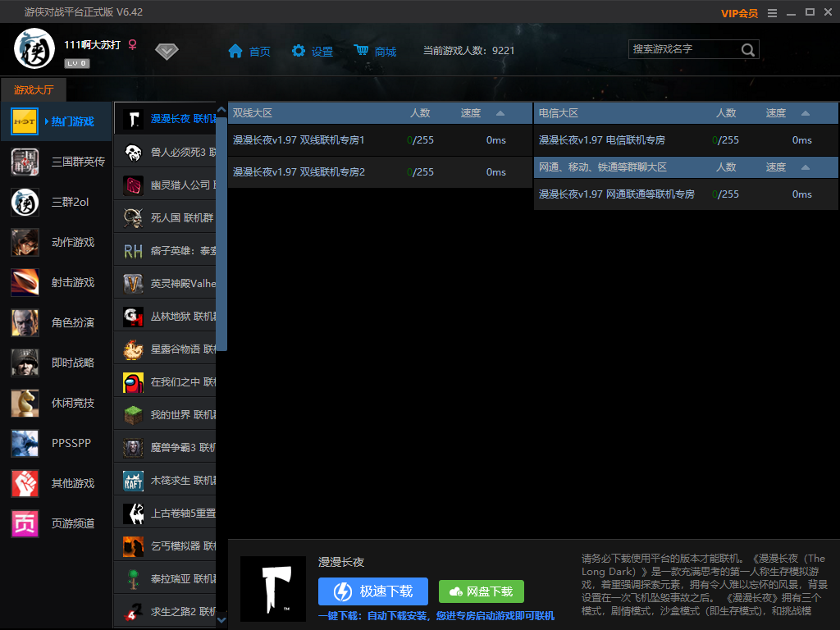Join room 漫漫长夜v1.97 双线联机专房2
Image resolution: width=840 pixels, height=630 pixels.
click(380, 172)
